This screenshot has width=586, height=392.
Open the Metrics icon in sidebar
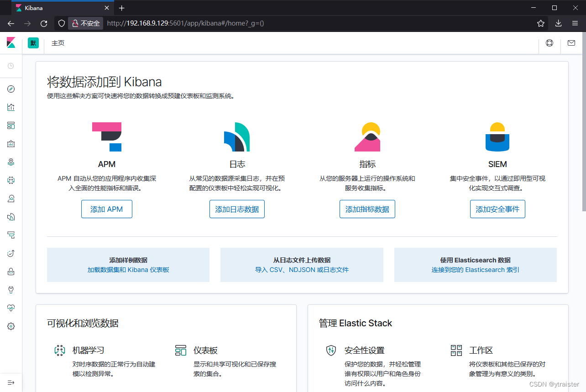point(11,199)
